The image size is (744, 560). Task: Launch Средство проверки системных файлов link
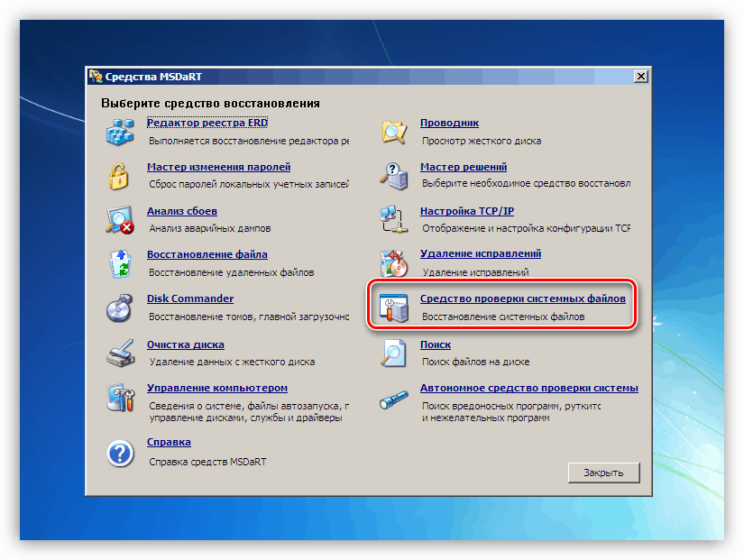point(523,298)
